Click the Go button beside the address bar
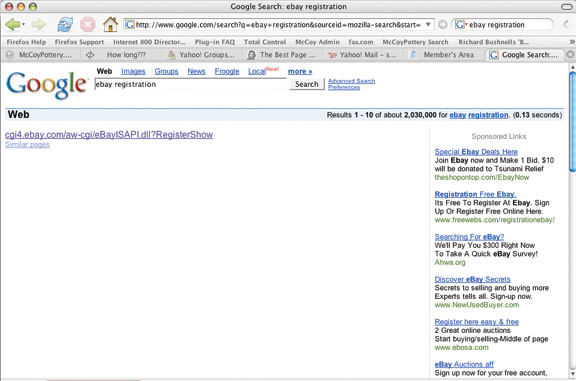The image size is (576, 381). point(443,25)
